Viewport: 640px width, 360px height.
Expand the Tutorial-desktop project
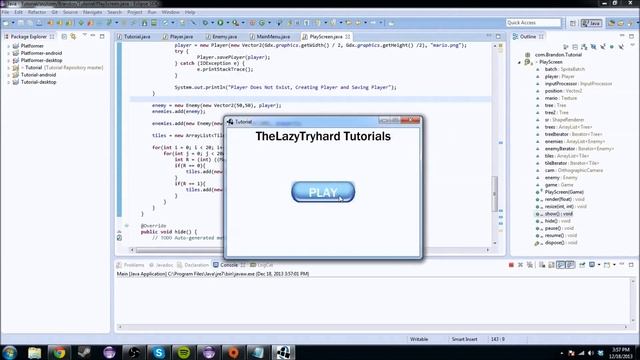[x=9, y=82]
